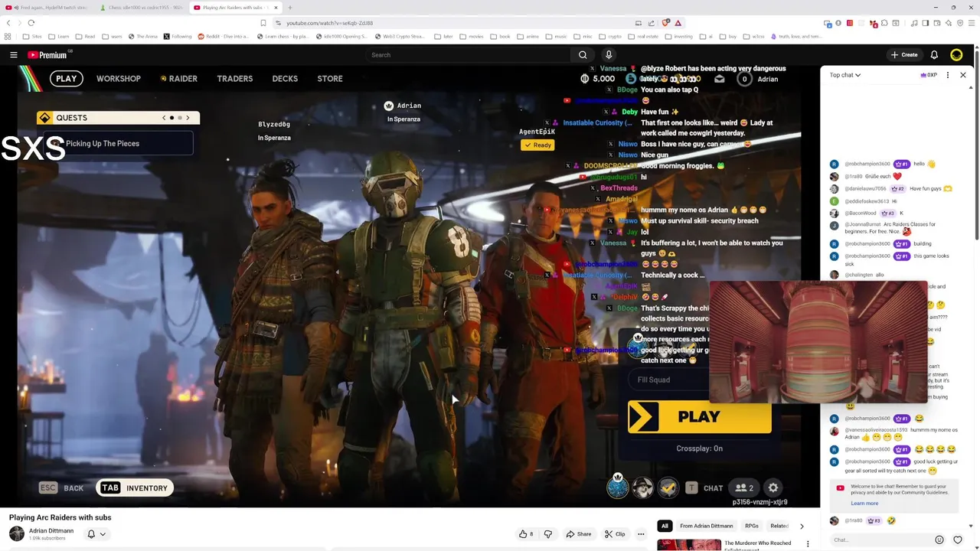Screen dimensions: 980x551
Task: Click the in-game TAB INVENTORY button
Action: [134, 488]
